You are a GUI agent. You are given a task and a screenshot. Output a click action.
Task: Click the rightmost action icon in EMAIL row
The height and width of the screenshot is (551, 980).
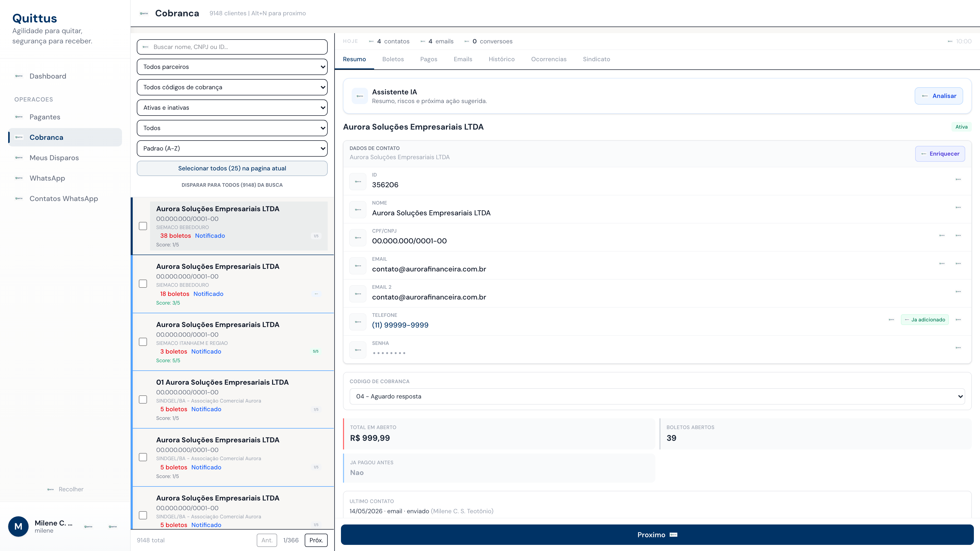(x=958, y=264)
